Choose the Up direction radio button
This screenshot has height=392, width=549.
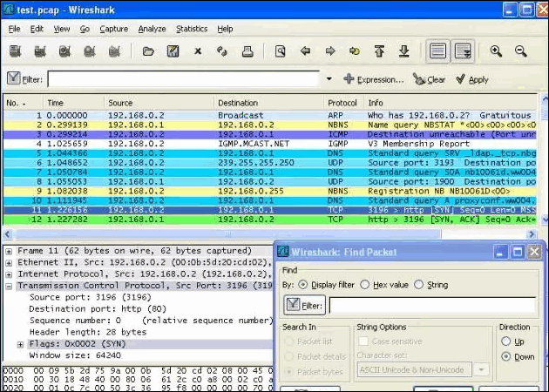506,341
